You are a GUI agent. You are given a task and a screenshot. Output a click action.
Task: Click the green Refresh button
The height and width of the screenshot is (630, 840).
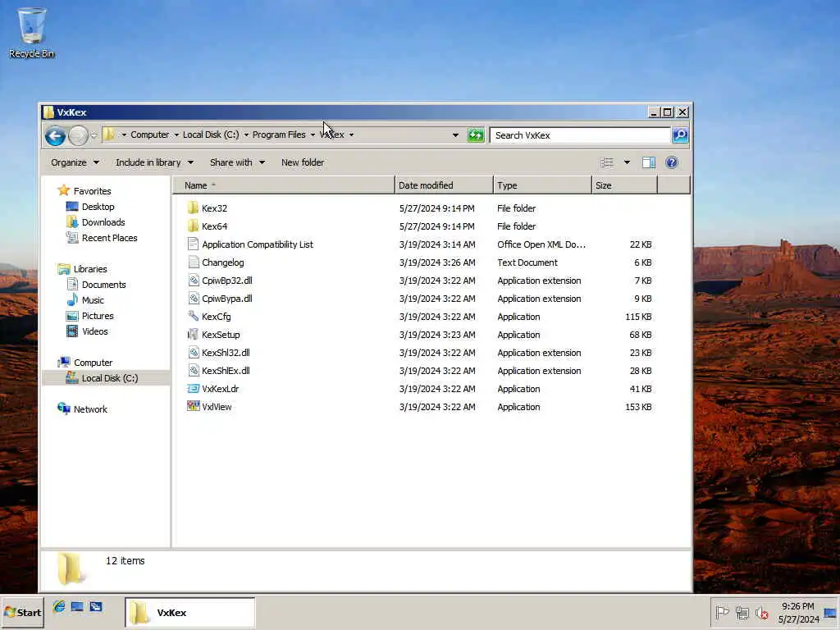[x=476, y=135]
